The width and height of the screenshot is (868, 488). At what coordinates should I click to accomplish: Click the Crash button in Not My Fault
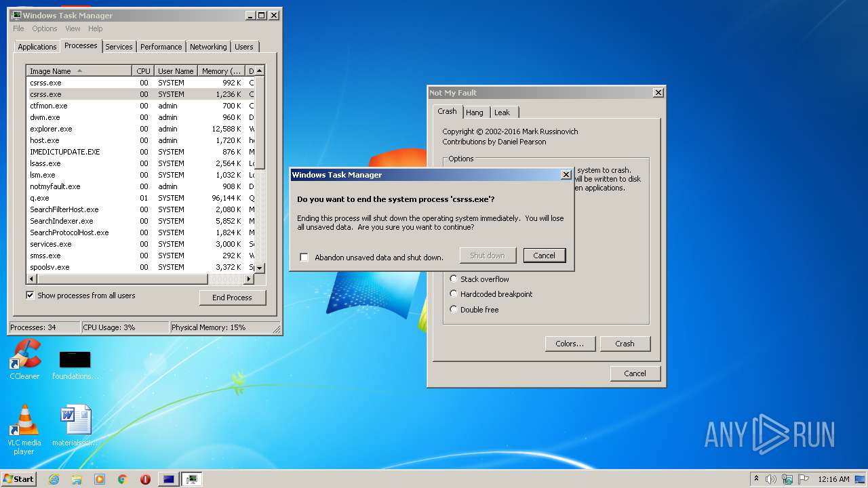click(x=625, y=344)
